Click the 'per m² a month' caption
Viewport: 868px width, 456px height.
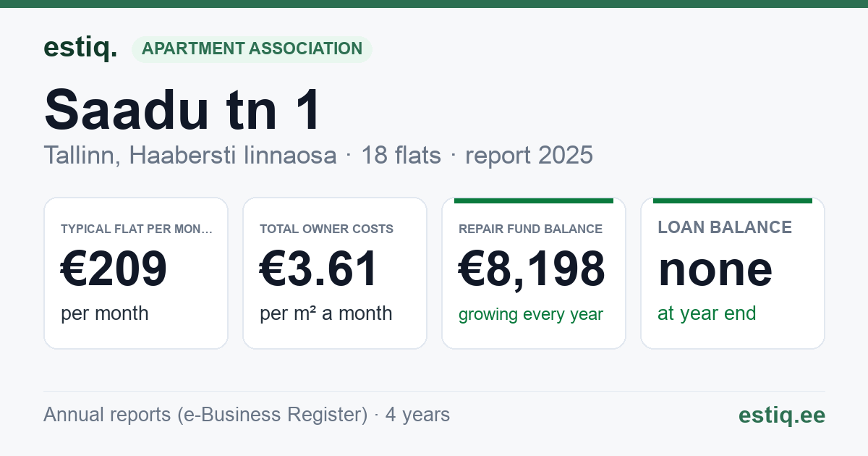pos(326,313)
